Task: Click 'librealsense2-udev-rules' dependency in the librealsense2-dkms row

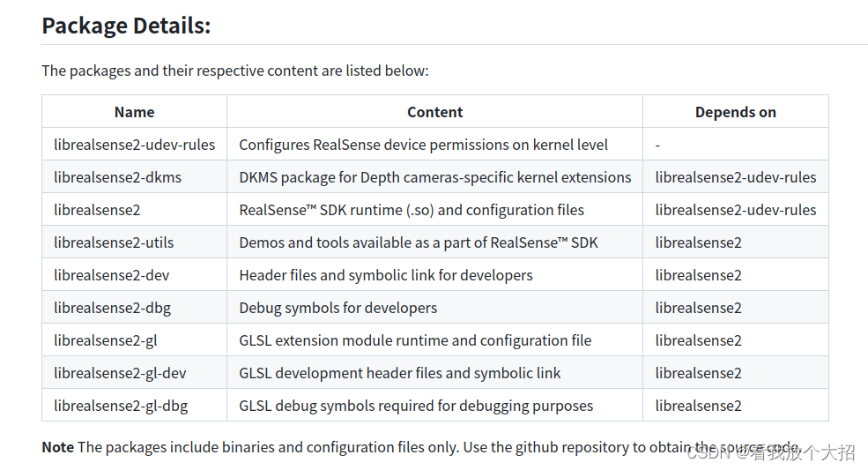Action: tap(736, 177)
